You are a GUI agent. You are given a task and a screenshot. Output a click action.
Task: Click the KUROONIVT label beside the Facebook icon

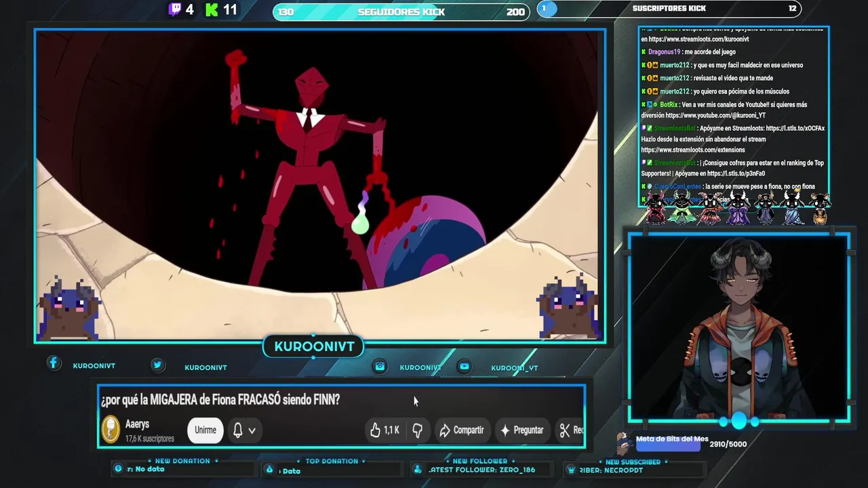94,366
